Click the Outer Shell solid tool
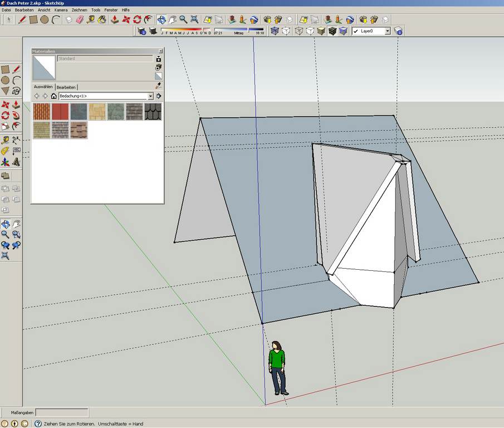504x428 pixels. coord(6,176)
